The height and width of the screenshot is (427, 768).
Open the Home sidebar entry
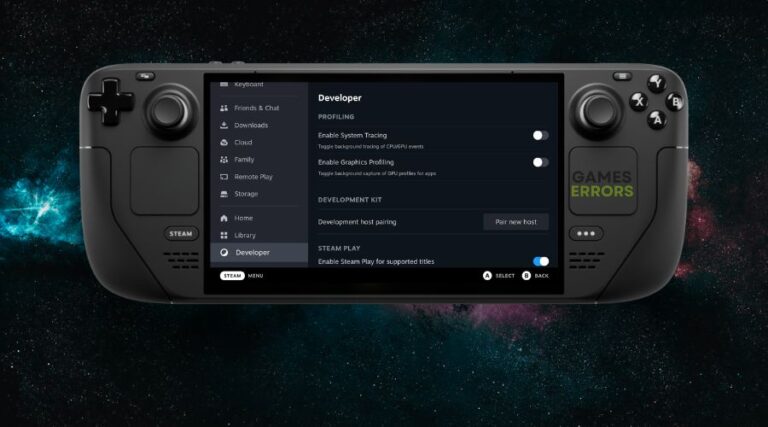259,218
